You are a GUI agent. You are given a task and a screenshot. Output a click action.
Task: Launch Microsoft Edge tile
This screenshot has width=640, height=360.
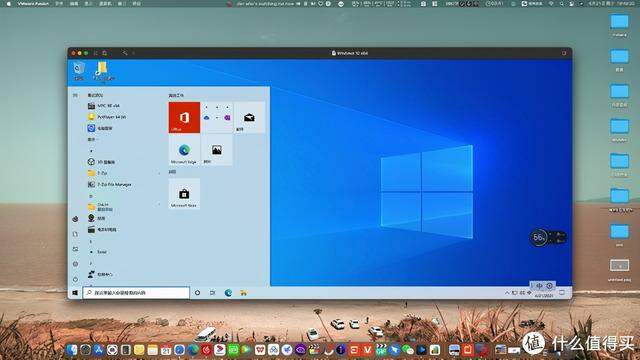(184, 151)
